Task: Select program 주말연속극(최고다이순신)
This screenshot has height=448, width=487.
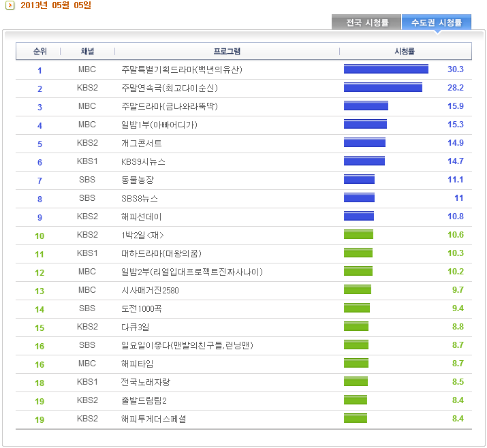Action: [170, 88]
